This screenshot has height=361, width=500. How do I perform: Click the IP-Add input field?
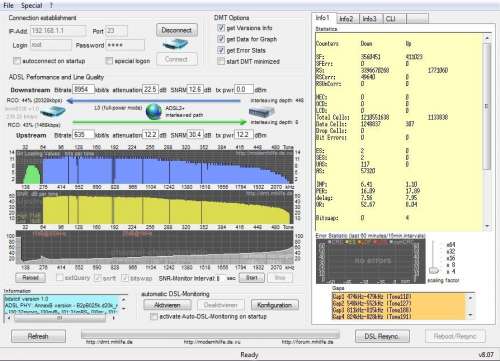58,31
